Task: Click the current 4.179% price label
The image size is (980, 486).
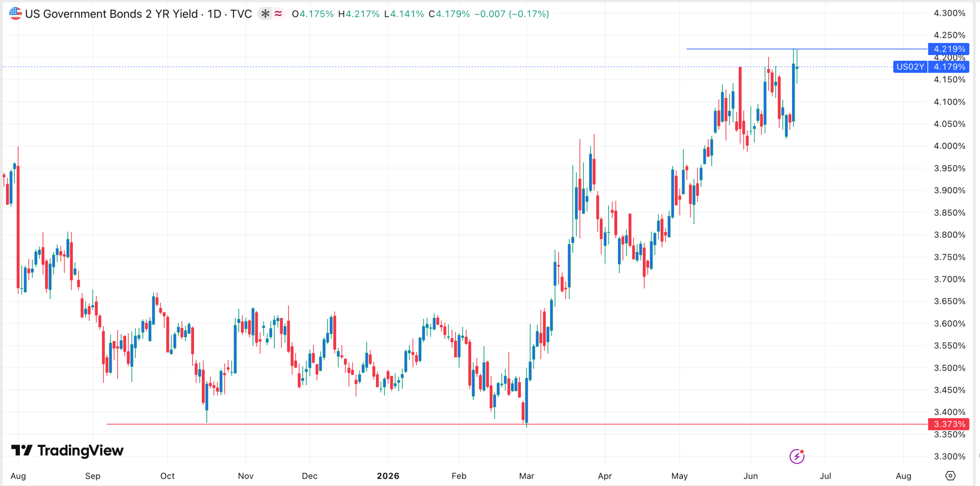Action: [949, 67]
